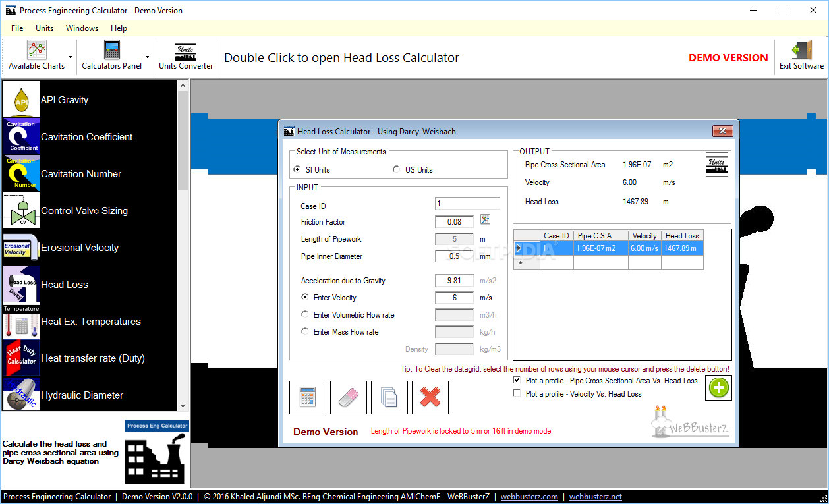Click the Friction Factor input field
Screen dimensions: 829x504
tap(454, 221)
